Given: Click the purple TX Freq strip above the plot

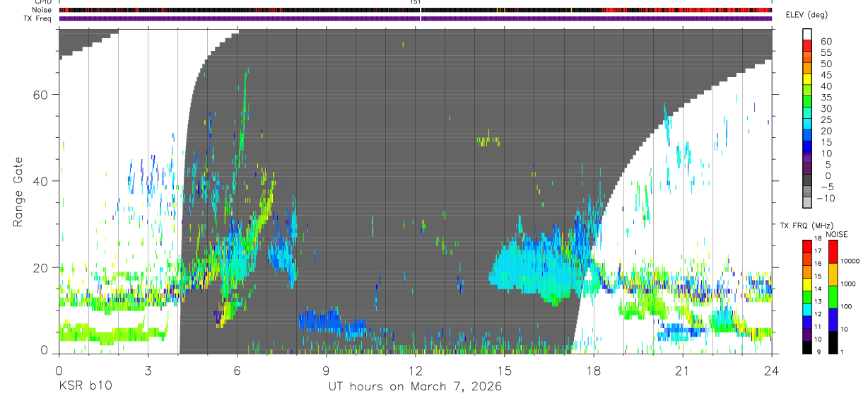Looking at the screenshot, I should (x=416, y=18).
